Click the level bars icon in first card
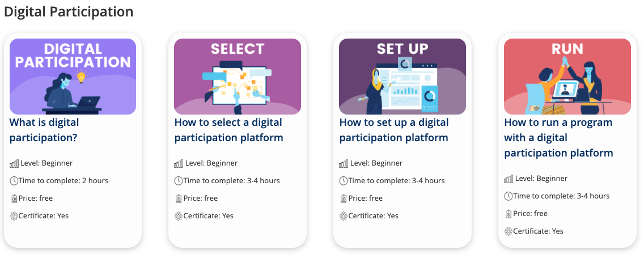Screen dimensions: 644x262 14,163
